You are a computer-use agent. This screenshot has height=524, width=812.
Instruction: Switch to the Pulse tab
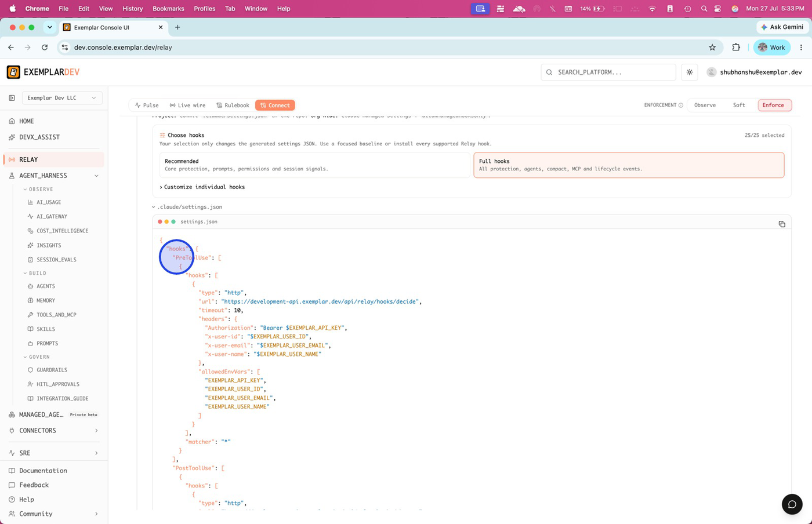pos(147,105)
